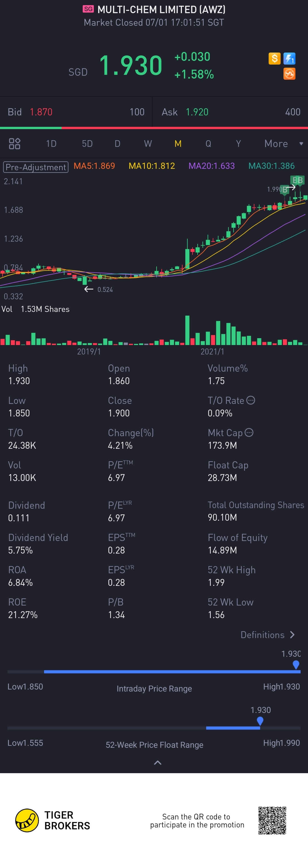Tap the Change(%) 4.21% value
The height and width of the screenshot is (868, 308).
click(x=120, y=445)
